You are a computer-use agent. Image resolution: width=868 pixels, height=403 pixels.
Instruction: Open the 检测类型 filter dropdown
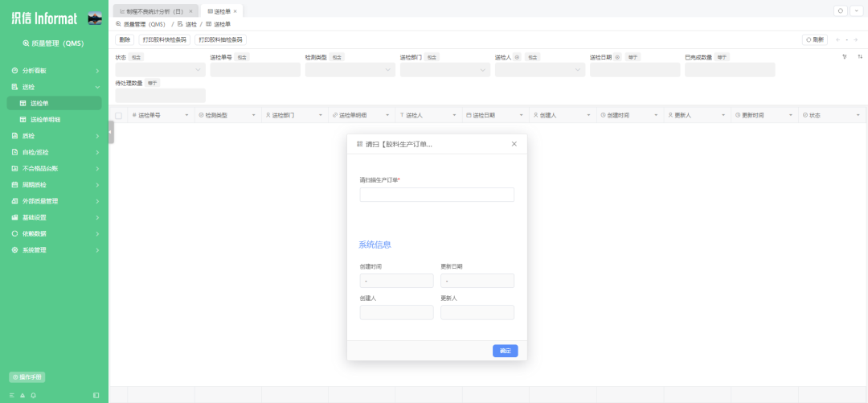tap(350, 70)
